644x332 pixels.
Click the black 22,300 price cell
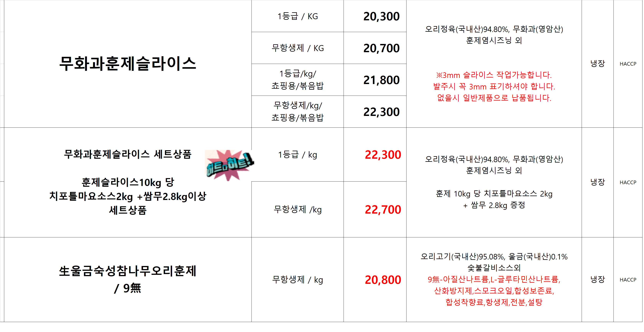click(375, 111)
